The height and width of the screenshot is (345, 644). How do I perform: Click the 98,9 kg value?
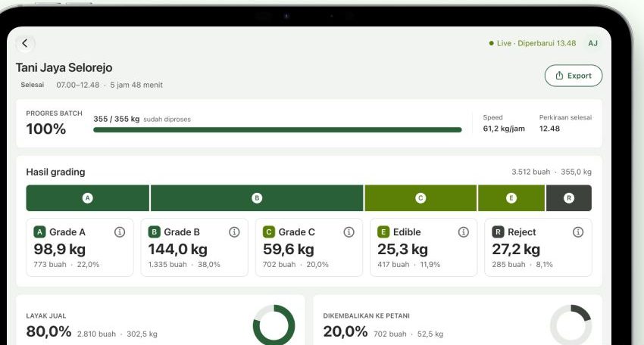coord(60,250)
